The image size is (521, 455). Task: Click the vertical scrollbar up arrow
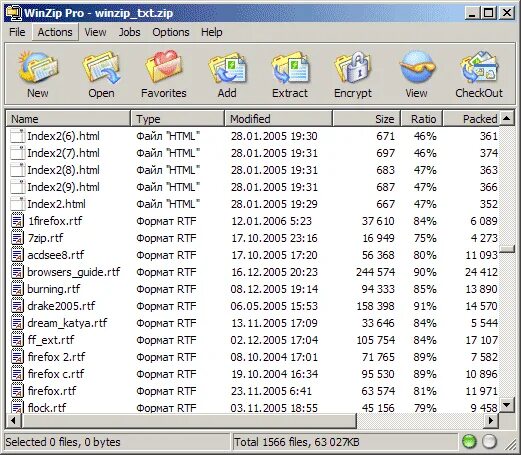[x=507, y=118]
